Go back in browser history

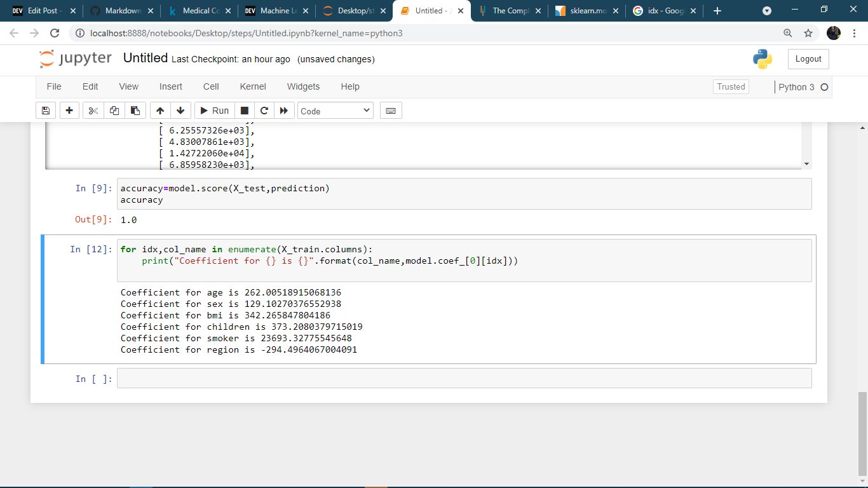point(14,33)
